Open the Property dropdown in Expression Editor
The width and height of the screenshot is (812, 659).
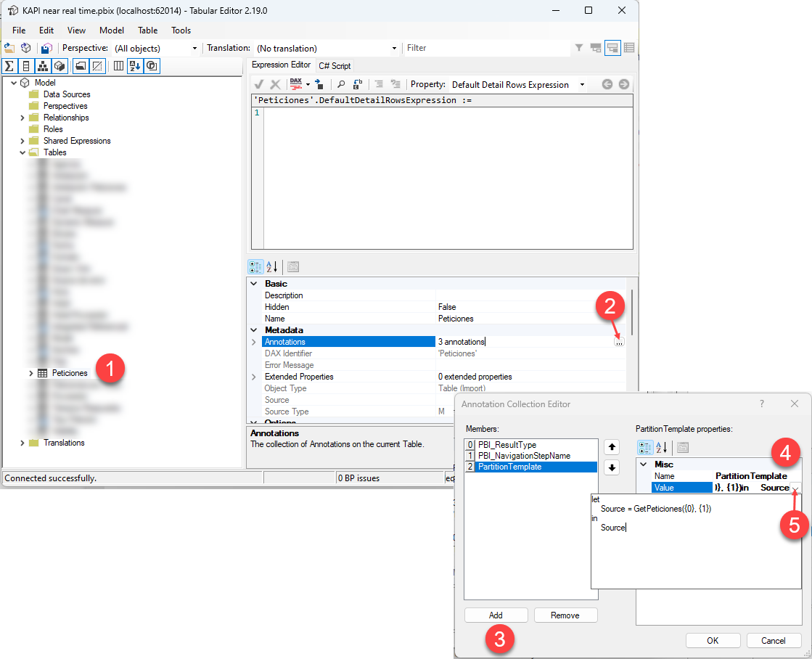click(x=582, y=85)
